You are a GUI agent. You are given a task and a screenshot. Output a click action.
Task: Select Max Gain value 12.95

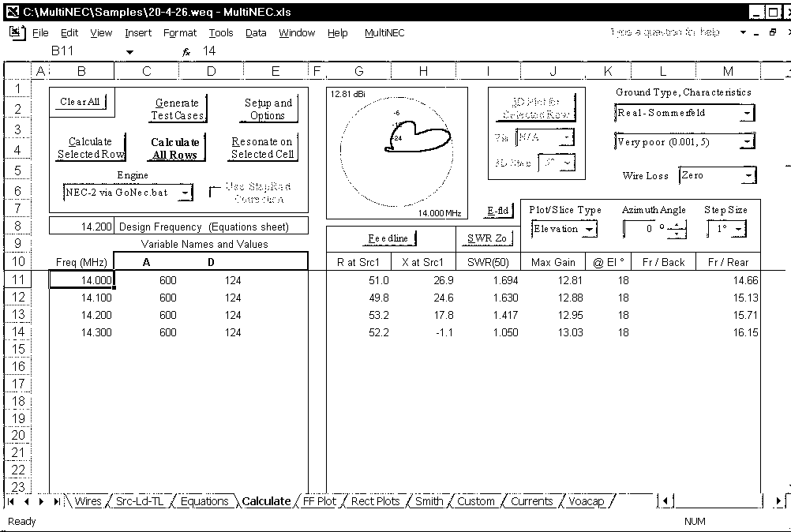coord(553,315)
